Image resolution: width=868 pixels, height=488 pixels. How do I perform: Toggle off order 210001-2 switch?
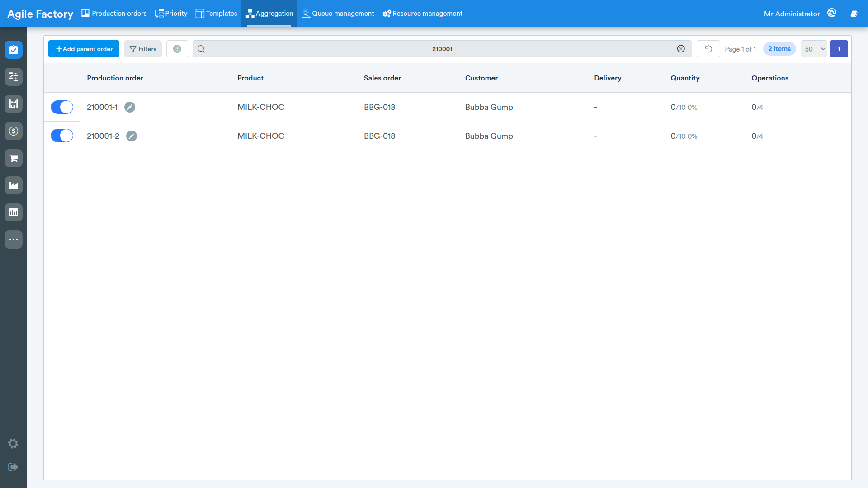click(x=62, y=136)
